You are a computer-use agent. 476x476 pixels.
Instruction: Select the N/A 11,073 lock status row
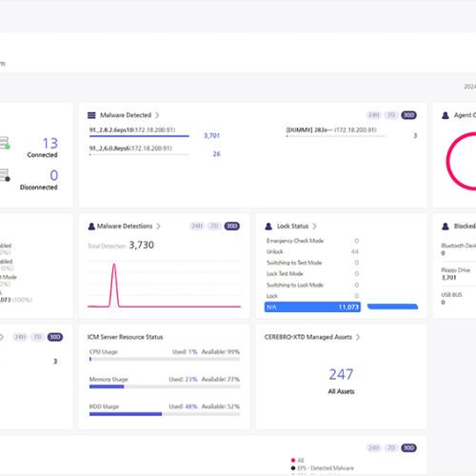point(312,307)
